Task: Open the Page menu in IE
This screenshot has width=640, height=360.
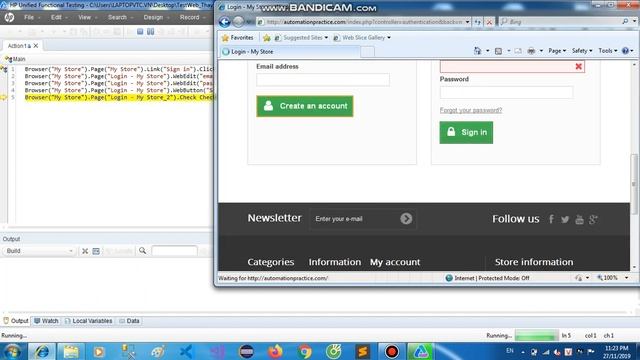Action: point(557,51)
